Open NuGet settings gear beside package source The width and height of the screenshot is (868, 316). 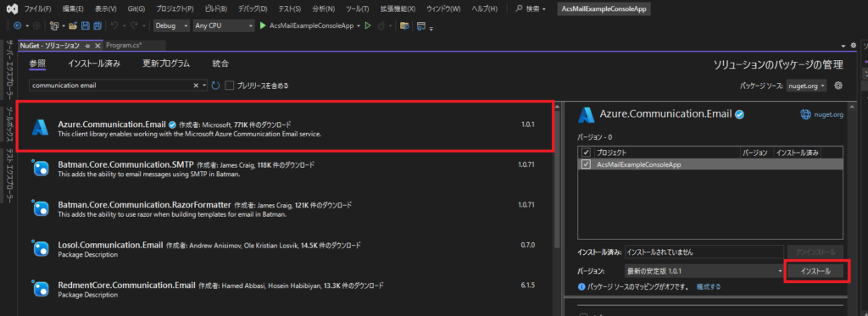838,86
